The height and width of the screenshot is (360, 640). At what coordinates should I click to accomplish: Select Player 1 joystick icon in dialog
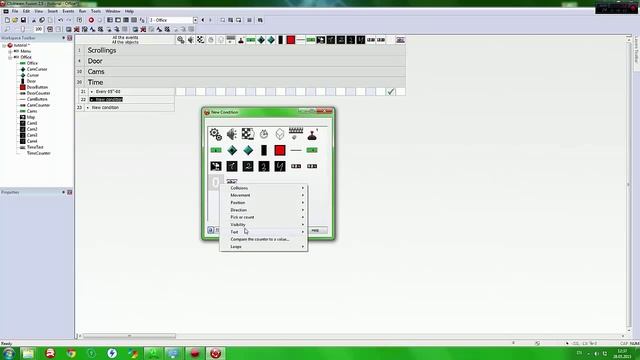312,134
